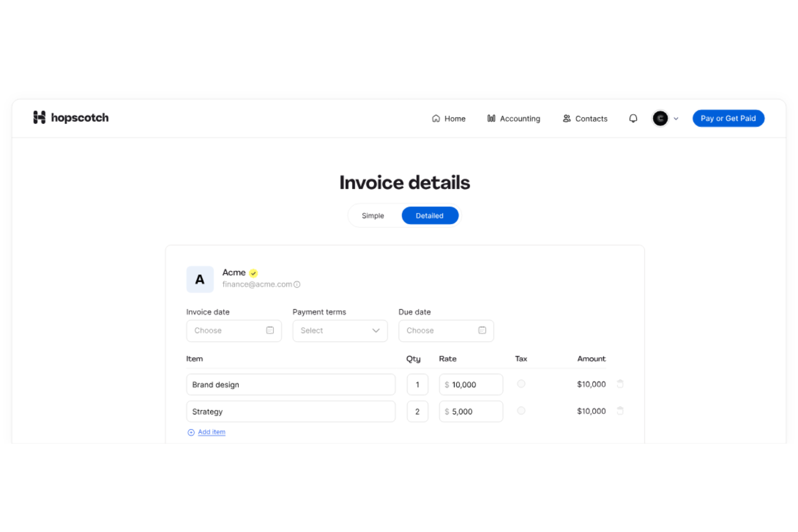Enable tax for Strategy item
Viewport: 798px width, 532px height.
(x=521, y=411)
